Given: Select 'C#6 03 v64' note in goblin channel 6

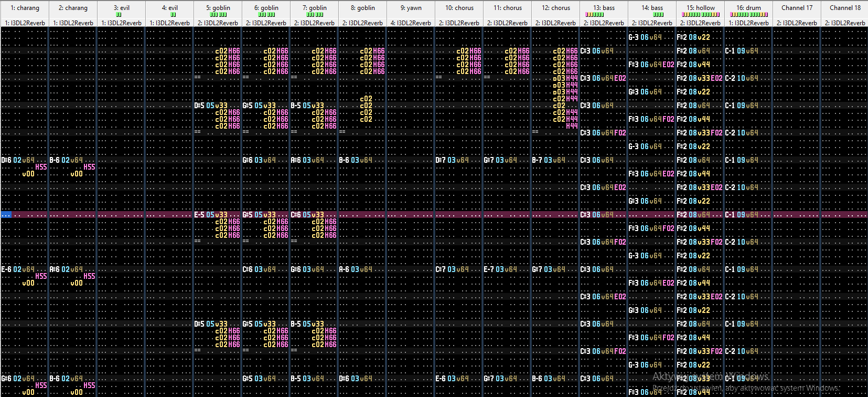Looking at the screenshot, I should 259,269.
